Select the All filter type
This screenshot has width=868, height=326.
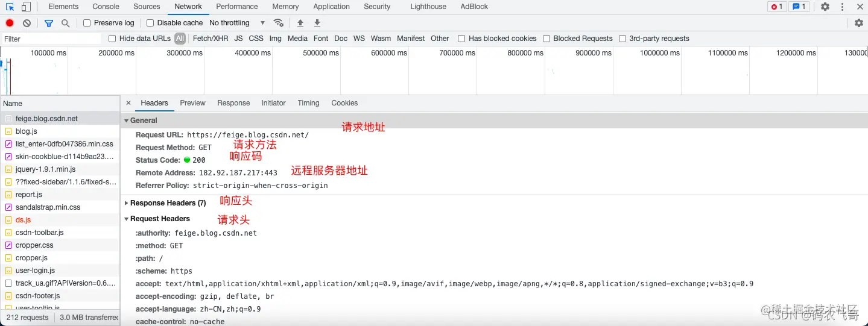click(x=180, y=39)
